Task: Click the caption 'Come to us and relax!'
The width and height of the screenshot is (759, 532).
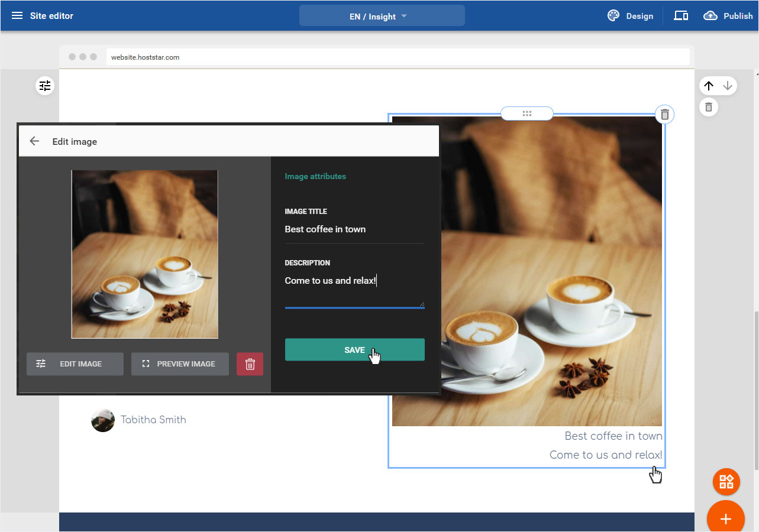Action: tap(606, 455)
